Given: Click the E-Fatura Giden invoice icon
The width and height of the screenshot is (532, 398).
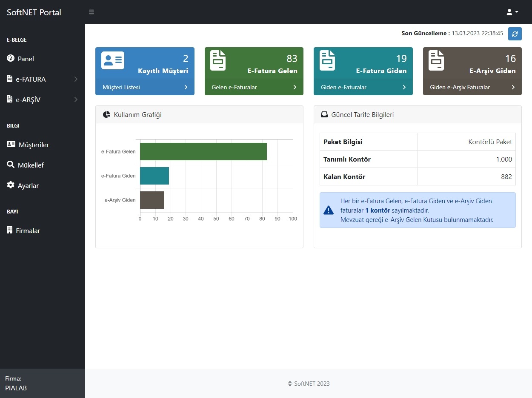Looking at the screenshot, I should [x=327, y=60].
